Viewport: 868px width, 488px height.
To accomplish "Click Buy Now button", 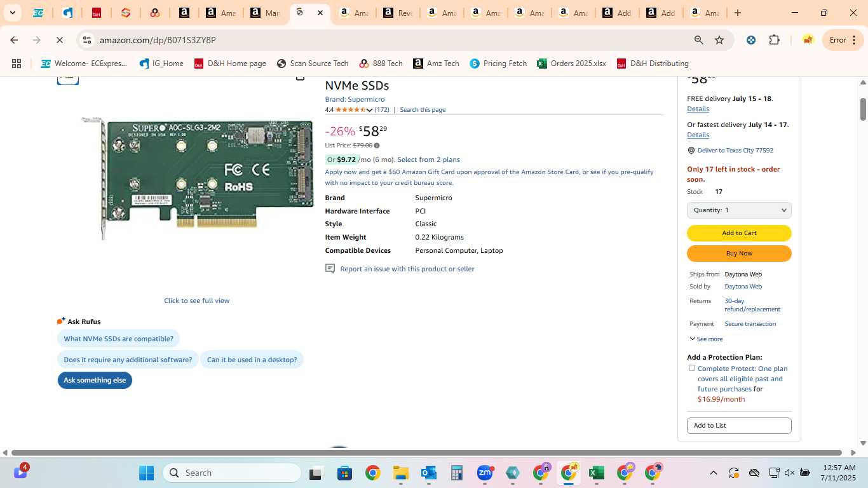I will pyautogui.click(x=739, y=254).
